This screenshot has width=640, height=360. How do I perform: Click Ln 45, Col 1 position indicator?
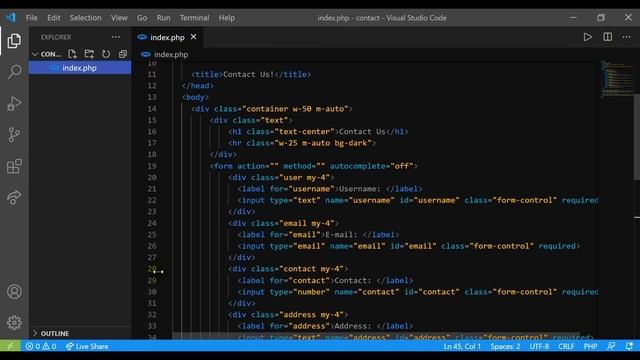462,346
